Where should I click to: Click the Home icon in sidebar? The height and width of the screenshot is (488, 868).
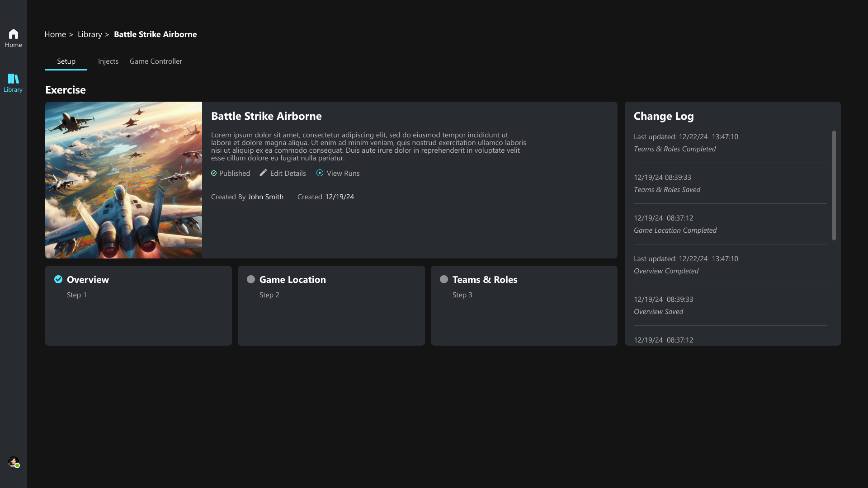click(14, 34)
